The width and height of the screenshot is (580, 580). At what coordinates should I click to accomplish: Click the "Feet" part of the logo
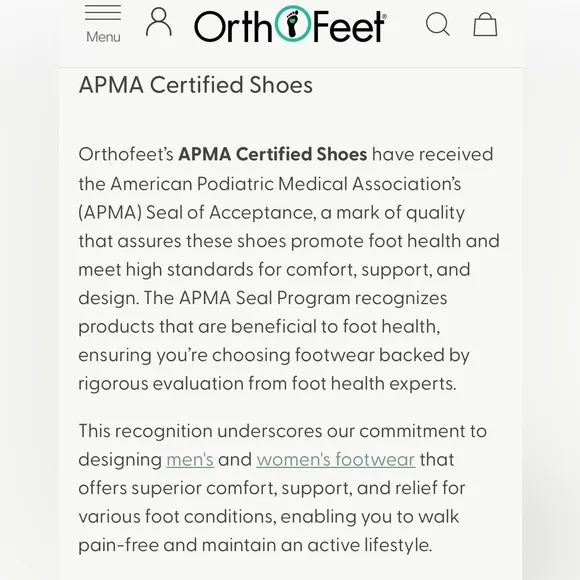click(348, 26)
